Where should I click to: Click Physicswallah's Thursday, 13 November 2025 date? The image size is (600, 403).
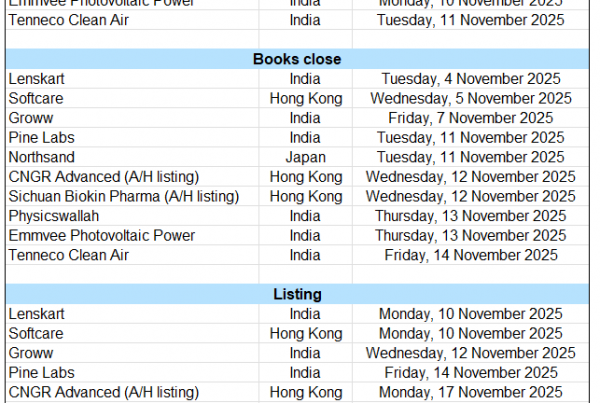pyautogui.click(x=471, y=216)
